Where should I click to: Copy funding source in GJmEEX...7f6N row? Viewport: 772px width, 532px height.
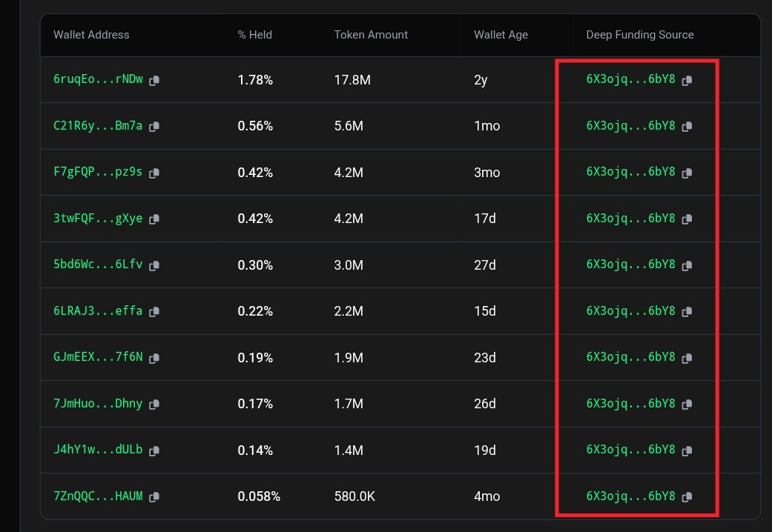[x=687, y=359]
